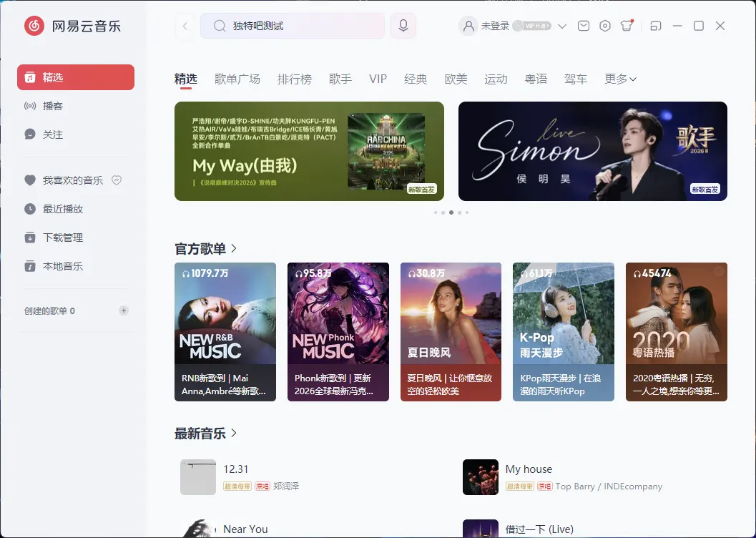Switch to the 运动 tab

click(496, 79)
